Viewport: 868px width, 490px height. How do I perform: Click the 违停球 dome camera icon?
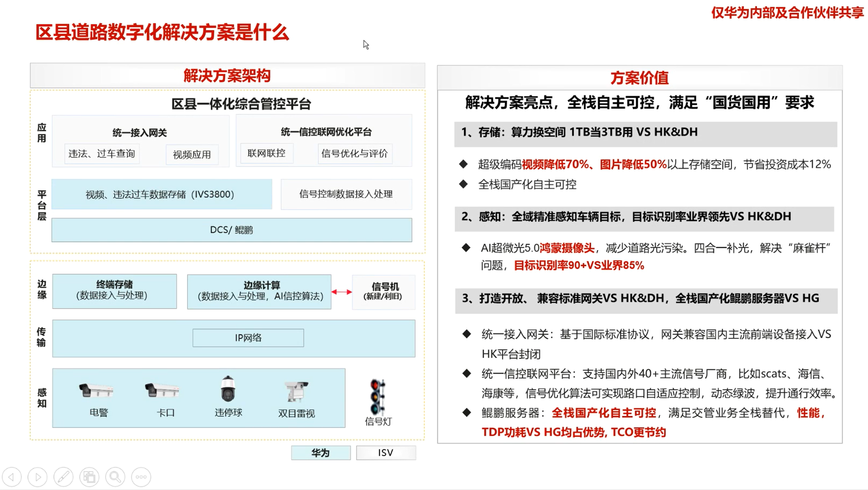click(228, 389)
